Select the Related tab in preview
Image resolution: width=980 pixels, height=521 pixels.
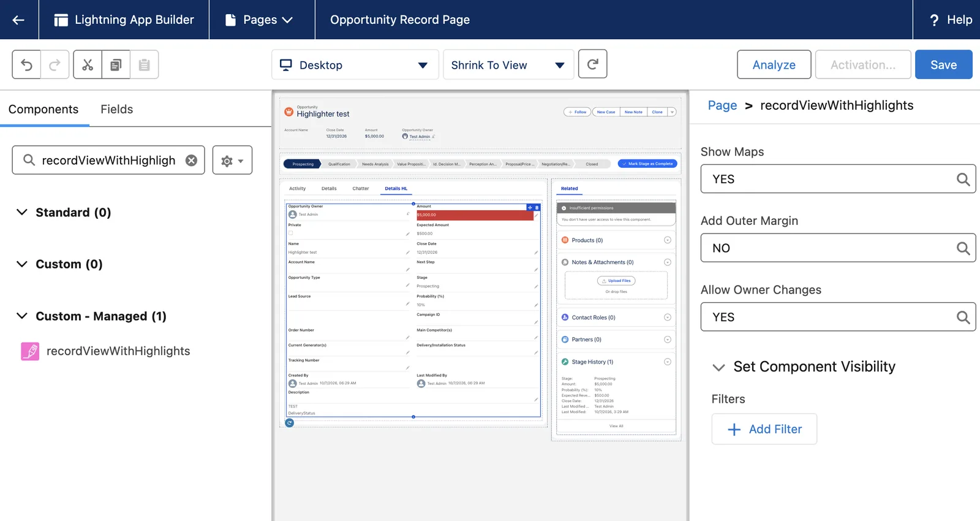click(570, 189)
